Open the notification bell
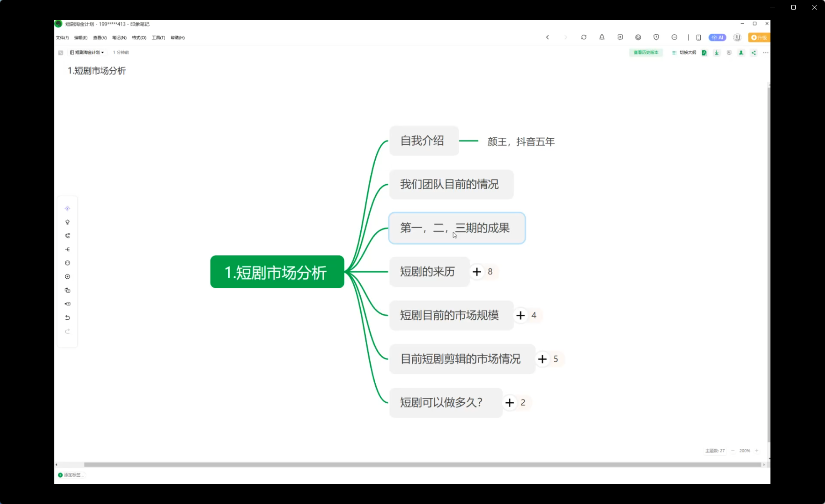The width and height of the screenshot is (825, 504). pyautogui.click(x=602, y=37)
